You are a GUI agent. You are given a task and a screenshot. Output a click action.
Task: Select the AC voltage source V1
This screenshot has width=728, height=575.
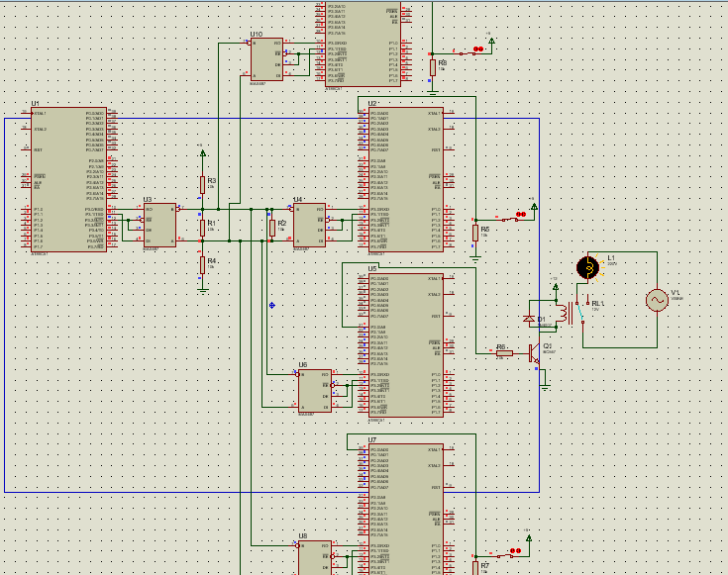pos(657,300)
